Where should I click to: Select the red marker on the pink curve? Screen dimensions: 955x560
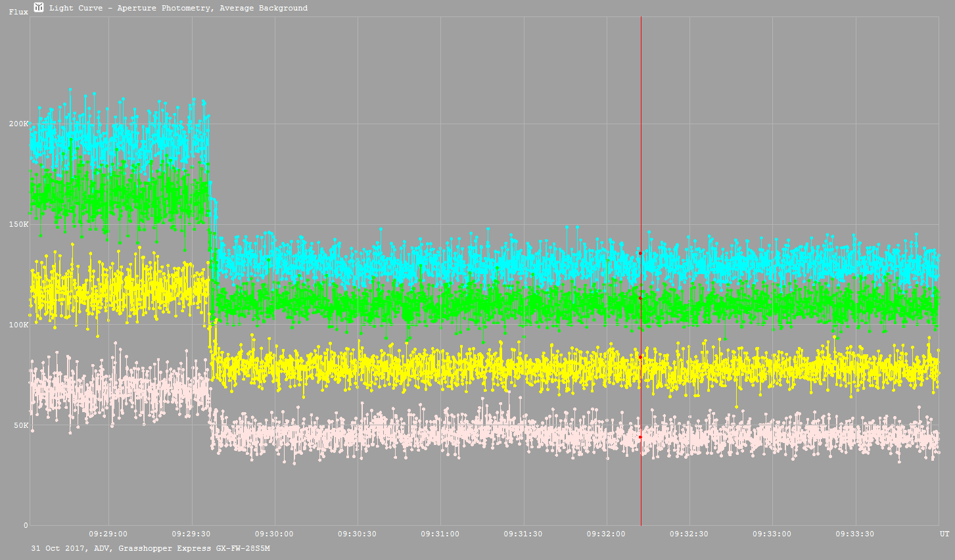[x=640, y=437]
